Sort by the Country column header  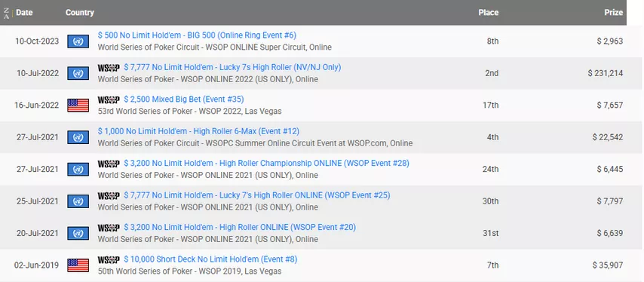[80, 13]
